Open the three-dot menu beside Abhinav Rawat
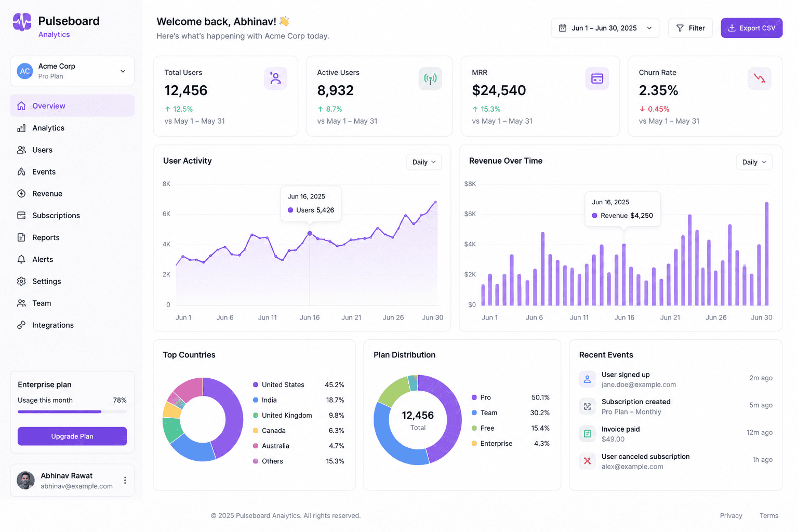Image resolution: width=798 pixels, height=532 pixels. [125, 481]
